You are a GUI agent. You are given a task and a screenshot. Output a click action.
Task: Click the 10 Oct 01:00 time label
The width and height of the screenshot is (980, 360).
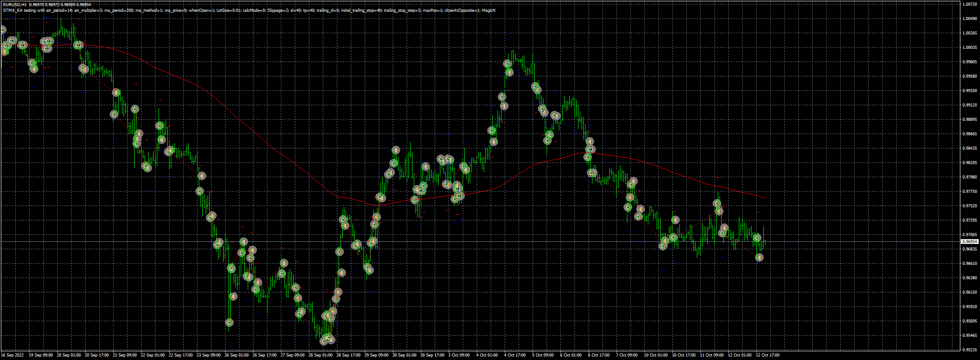(656, 355)
